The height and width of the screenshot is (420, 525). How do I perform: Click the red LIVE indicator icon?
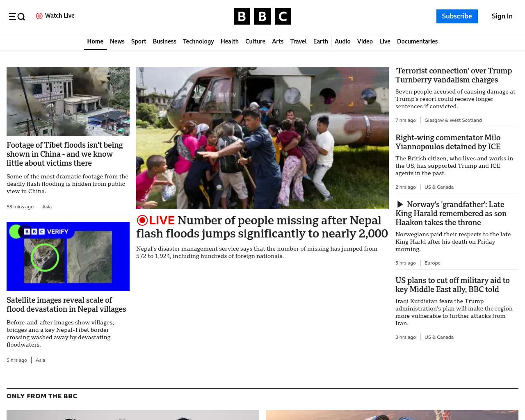coord(142,220)
